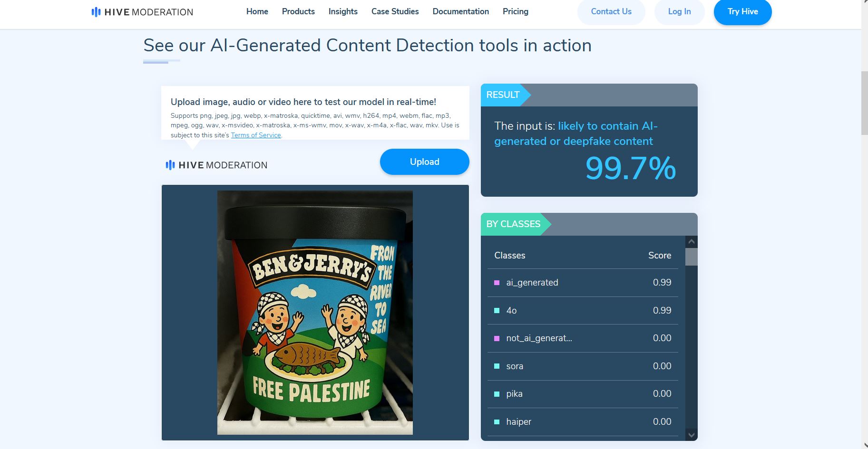Click the sora class color marker

click(x=497, y=366)
